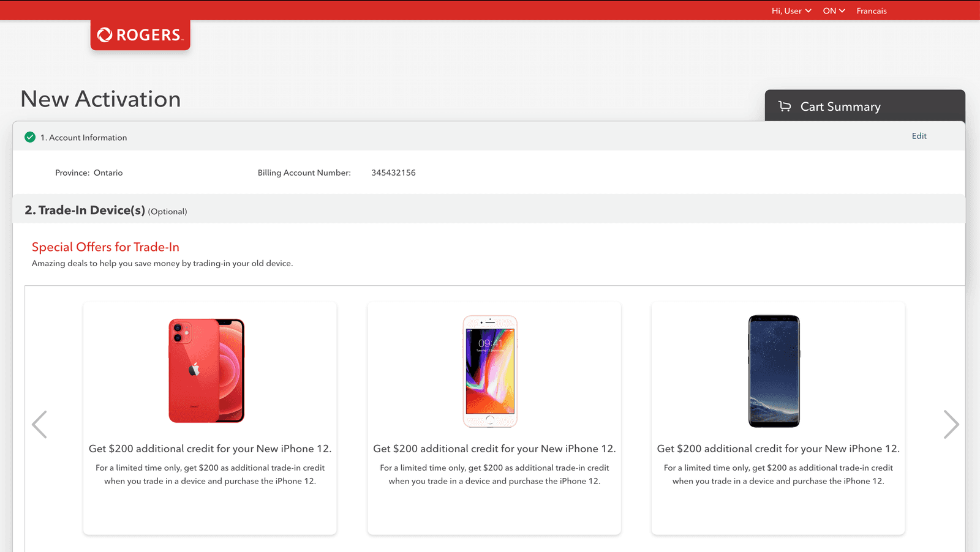
Task: Click the New Activation page title
Action: [100, 99]
